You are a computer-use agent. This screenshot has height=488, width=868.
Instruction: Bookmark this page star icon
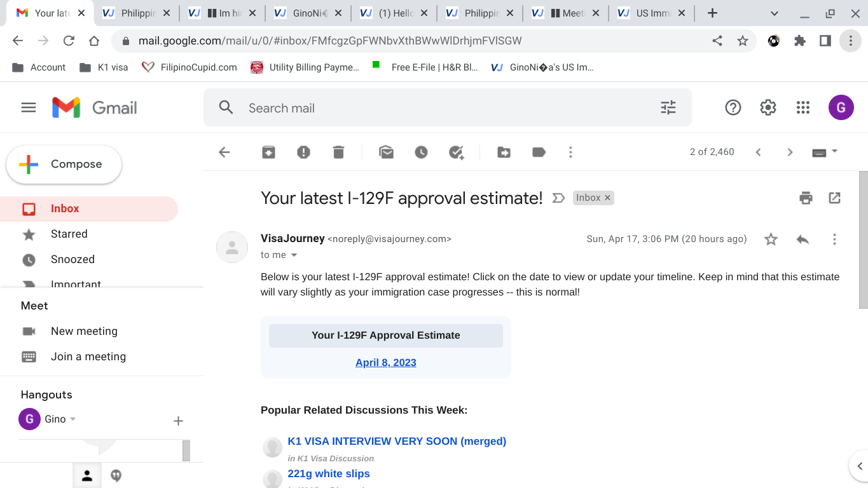coord(743,41)
